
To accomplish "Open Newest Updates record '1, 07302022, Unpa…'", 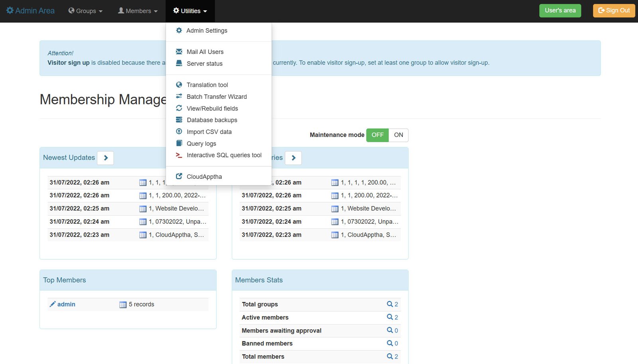I will pyautogui.click(x=177, y=221).
